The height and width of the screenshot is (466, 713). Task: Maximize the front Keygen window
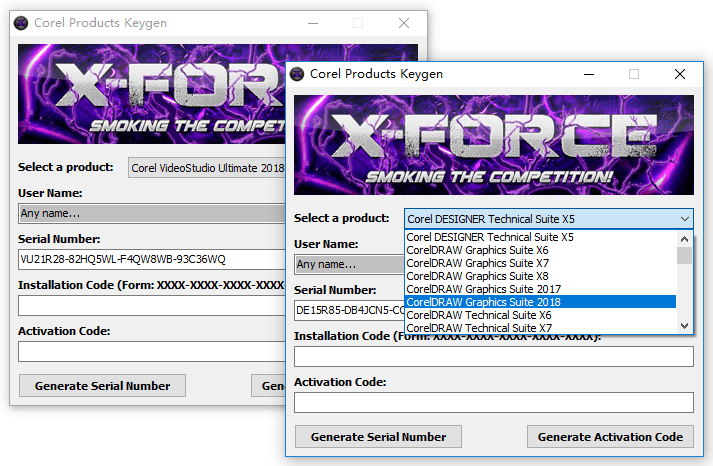coord(634,74)
